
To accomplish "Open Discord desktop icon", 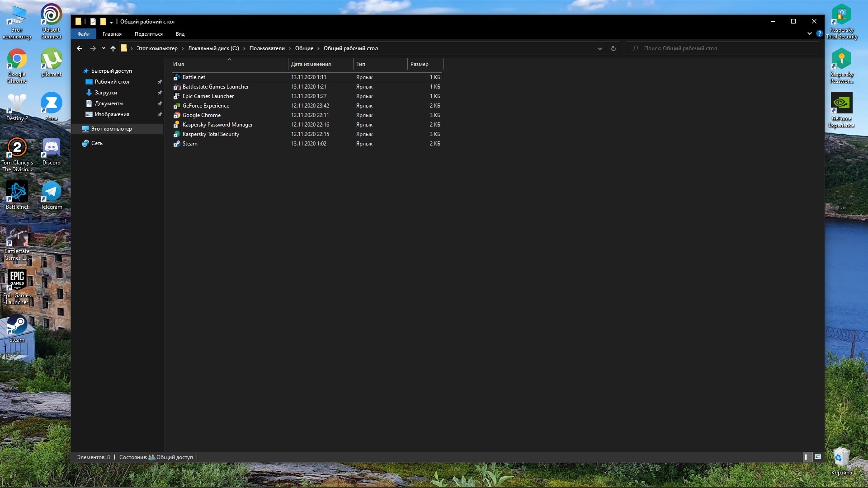I will point(51,151).
